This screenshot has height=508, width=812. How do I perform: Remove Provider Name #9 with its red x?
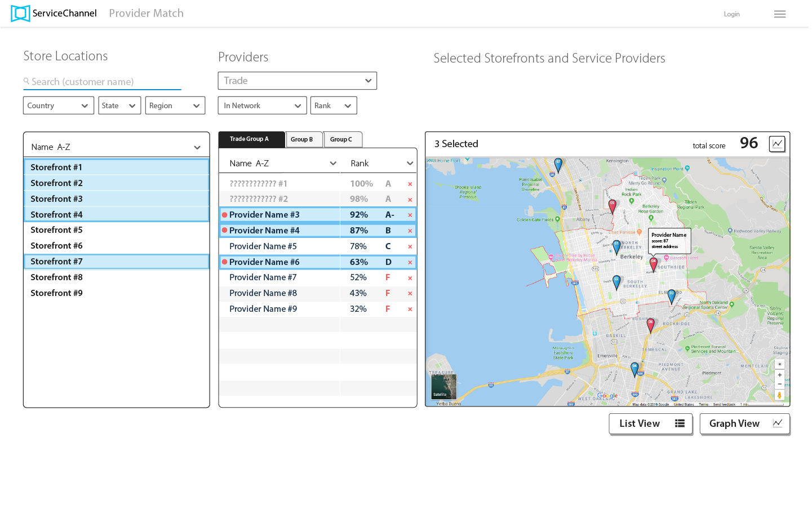click(x=410, y=309)
